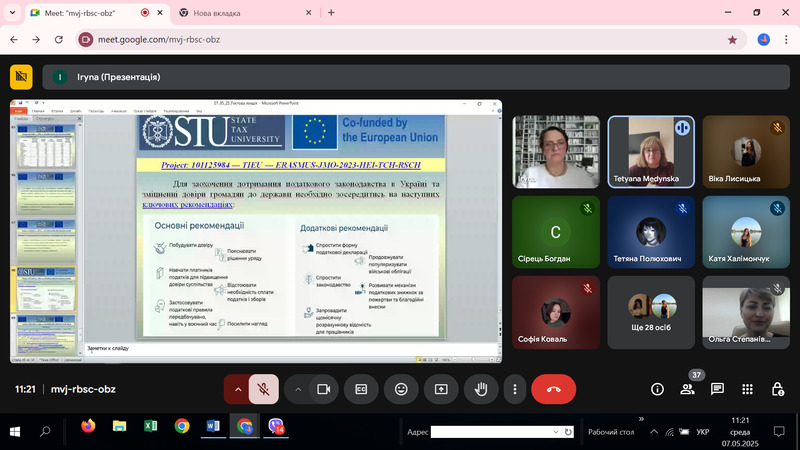The image size is (800, 450).
Task: Click the present screen button
Action: click(x=441, y=389)
